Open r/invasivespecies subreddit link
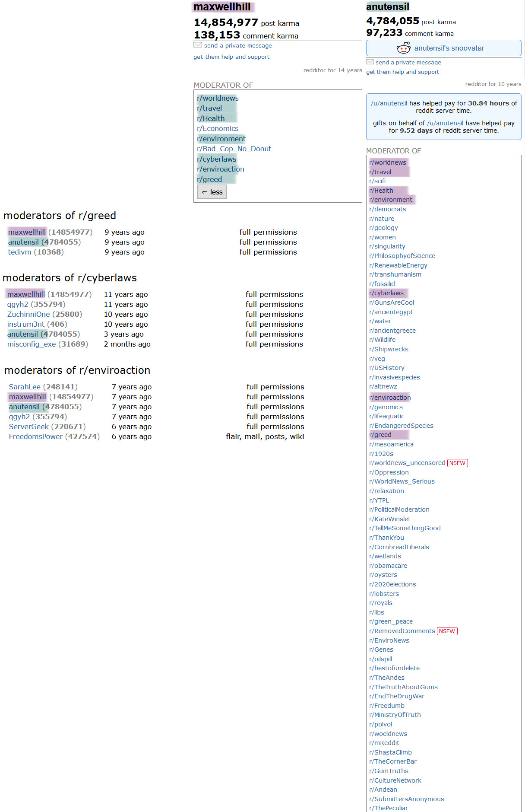This screenshot has height=812, width=525. point(395,377)
